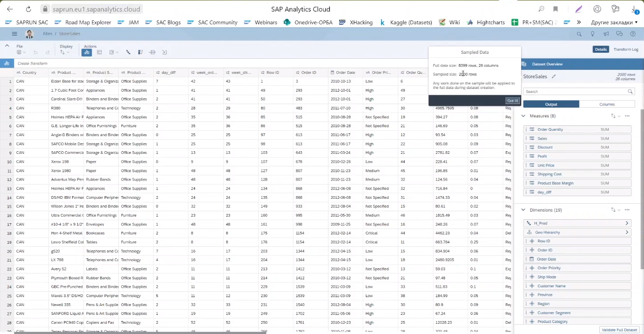Image resolution: width=644 pixels, height=334 pixels.
Task: Open search in the SAC header
Action: pos(579,34)
